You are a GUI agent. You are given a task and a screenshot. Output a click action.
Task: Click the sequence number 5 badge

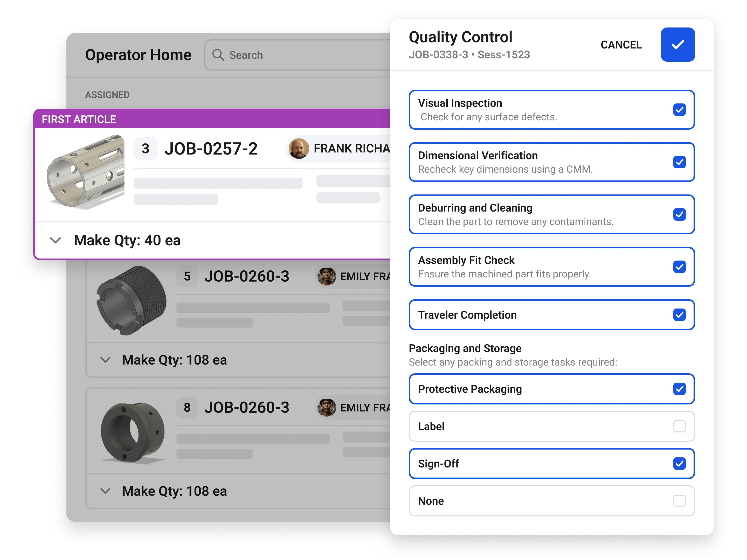[187, 276]
